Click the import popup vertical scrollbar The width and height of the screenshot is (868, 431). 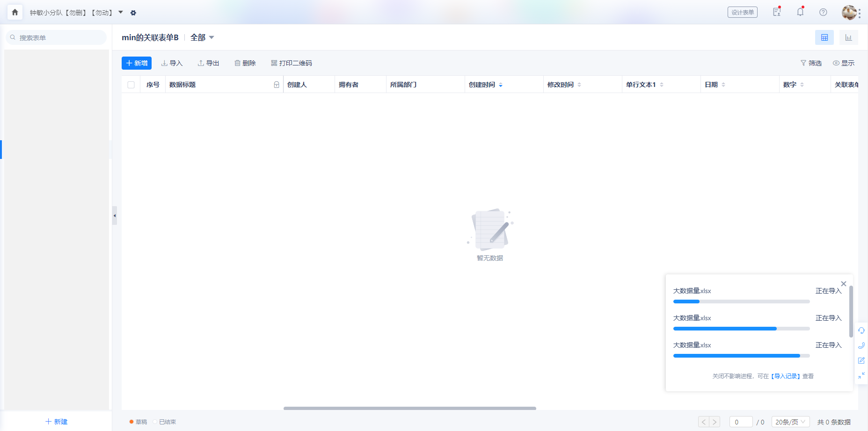851,311
